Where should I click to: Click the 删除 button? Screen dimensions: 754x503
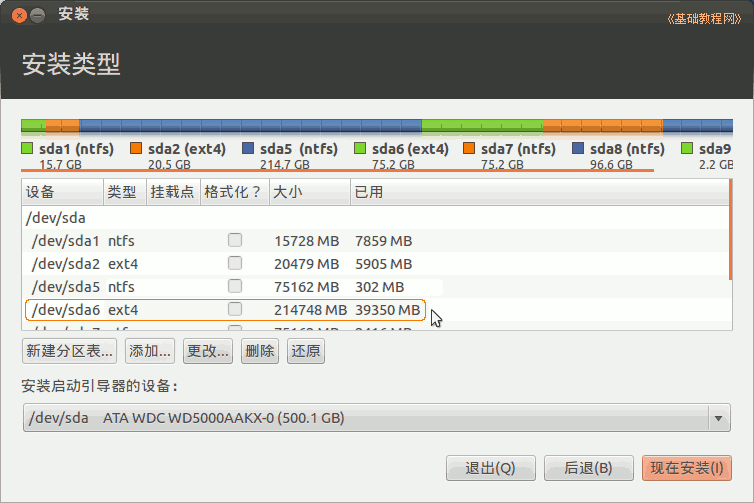coord(260,351)
